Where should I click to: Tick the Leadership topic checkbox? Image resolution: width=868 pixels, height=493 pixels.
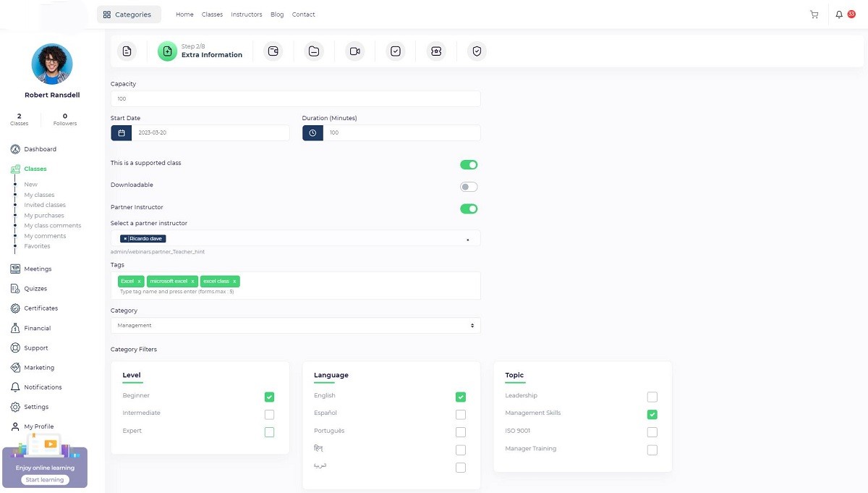point(652,397)
